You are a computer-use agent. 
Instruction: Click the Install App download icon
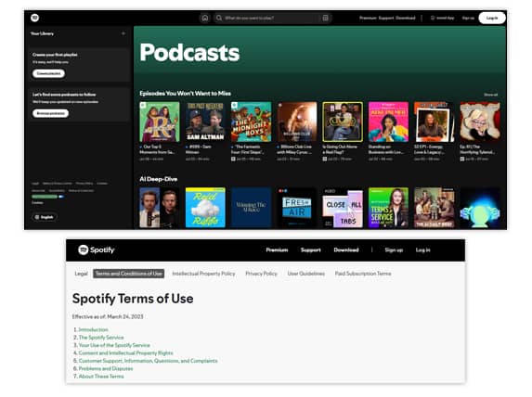point(433,18)
